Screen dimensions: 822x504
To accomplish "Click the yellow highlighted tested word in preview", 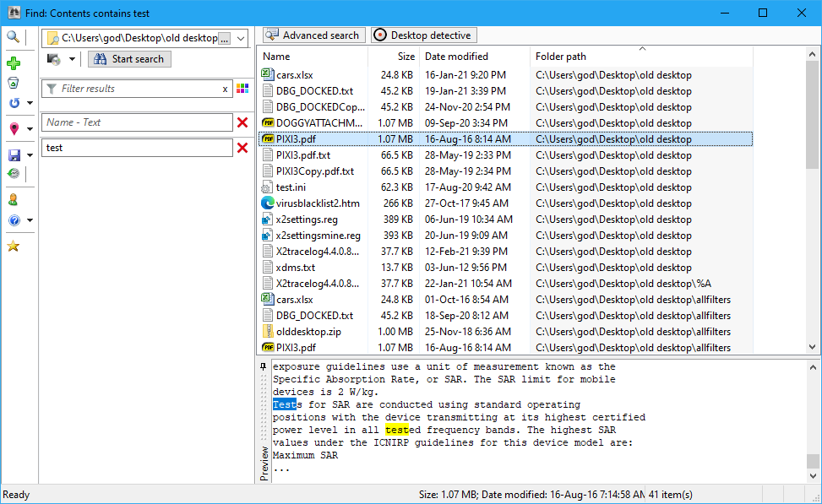I will pyautogui.click(x=397, y=430).
